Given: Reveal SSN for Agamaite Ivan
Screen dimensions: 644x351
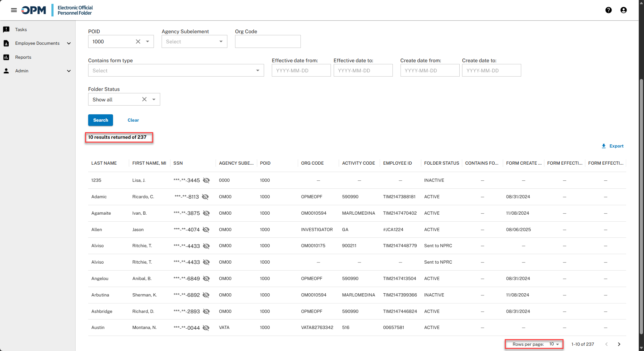Looking at the screenshot, I should [206, 213].
